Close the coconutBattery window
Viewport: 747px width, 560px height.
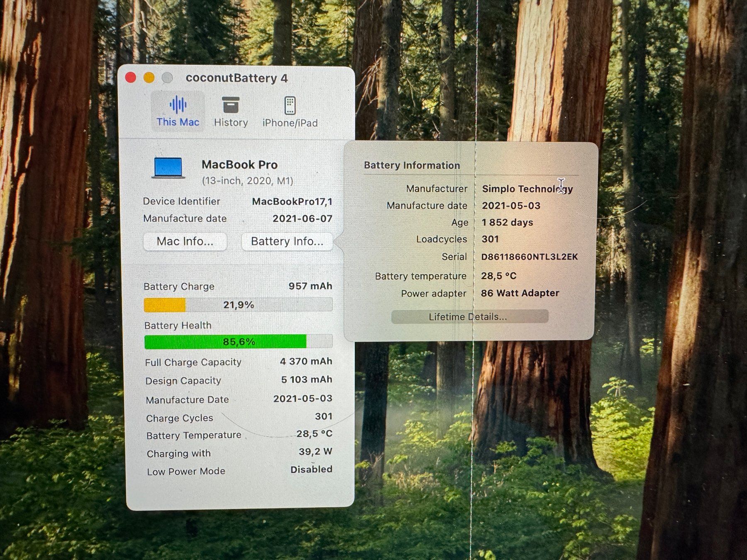point(131,78)
